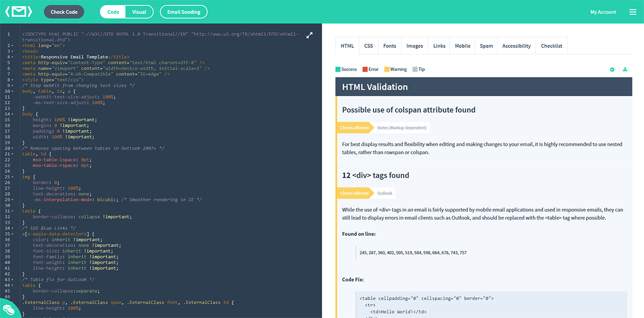Image resolution: width=644 pixels, height=318 pixels.
Task: Switch to Code view
Action: click(x=113, y=12)
